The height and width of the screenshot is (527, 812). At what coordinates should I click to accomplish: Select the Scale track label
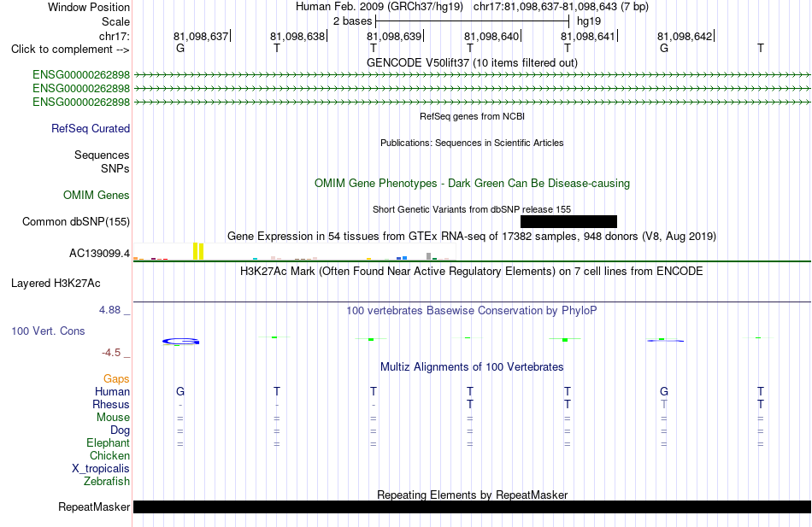[115, 21]
